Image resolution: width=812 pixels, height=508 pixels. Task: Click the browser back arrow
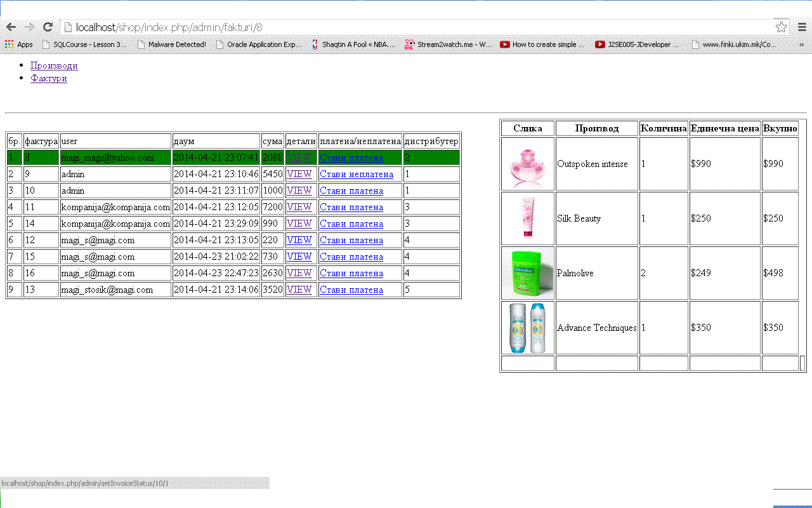[x=11, y=27]
